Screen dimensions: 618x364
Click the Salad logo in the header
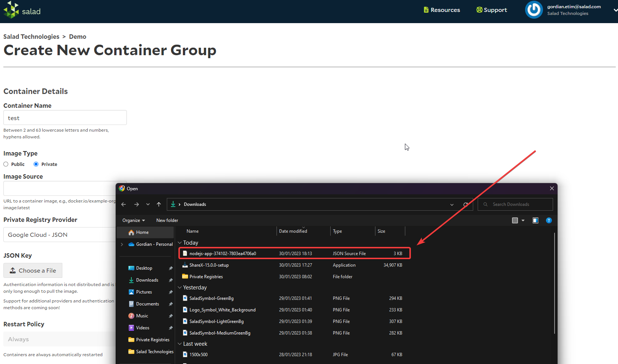[x=22, y=10]
